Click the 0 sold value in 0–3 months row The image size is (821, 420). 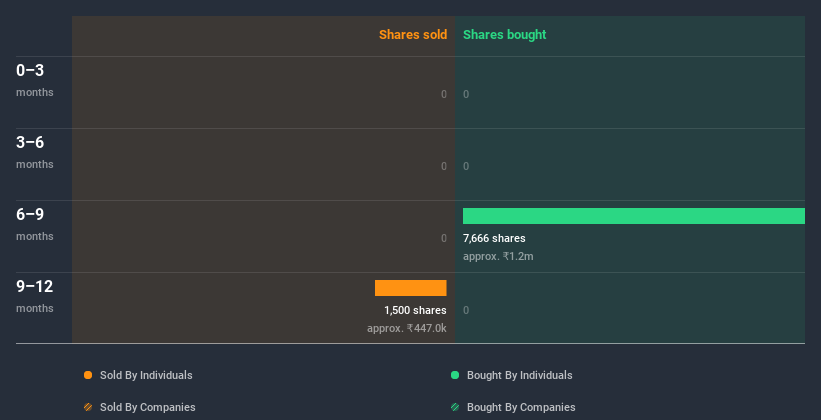(444, 94)
